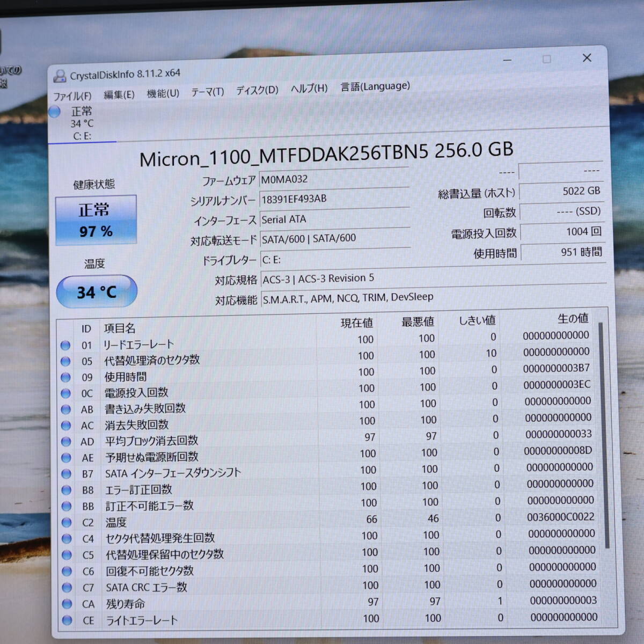Screen dimensions: 644x644
Task: Click the firmware field M0MA032
Action: tap(334, 179)
